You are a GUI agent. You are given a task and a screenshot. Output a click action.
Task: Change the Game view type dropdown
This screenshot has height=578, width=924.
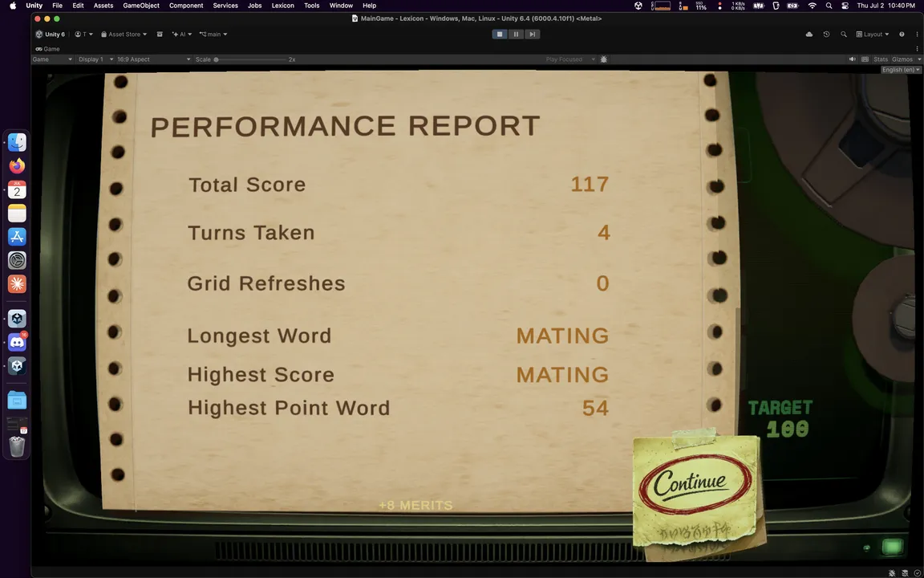(x=52, y=59)
